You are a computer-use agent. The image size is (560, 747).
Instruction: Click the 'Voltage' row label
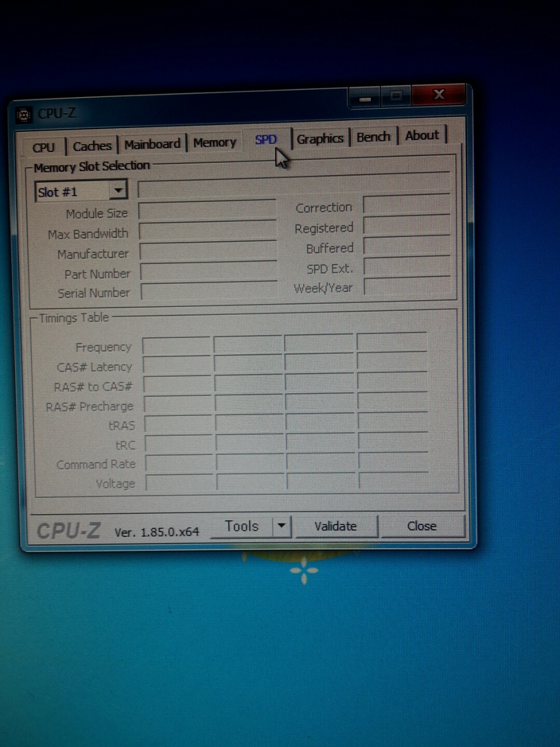click(x=116, y=484)
